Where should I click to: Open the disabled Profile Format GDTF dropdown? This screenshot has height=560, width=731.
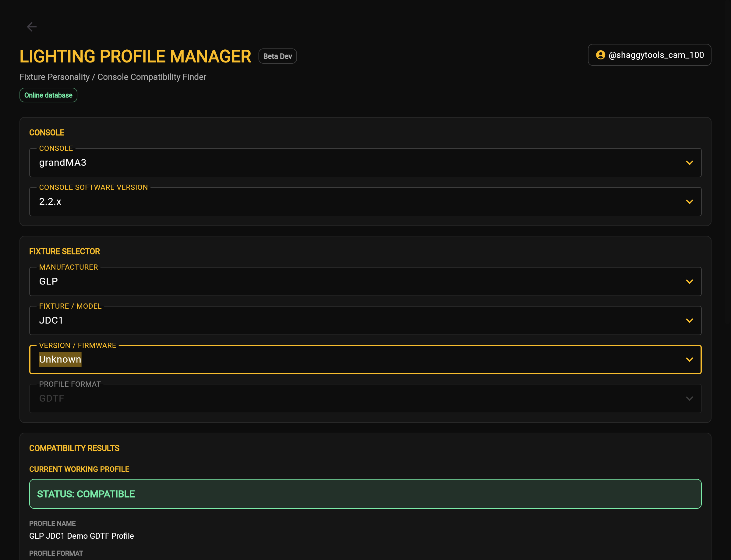coord(365,399)
